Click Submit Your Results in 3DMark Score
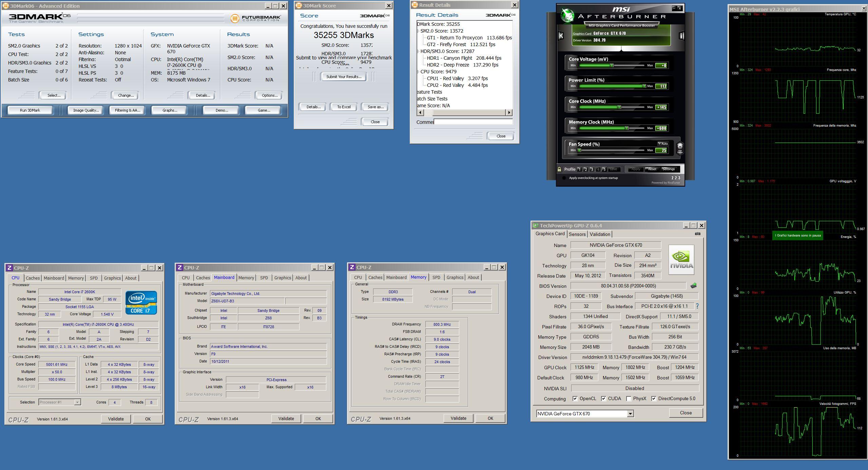This screenshot has width=868, height=470. click(344, 77)
